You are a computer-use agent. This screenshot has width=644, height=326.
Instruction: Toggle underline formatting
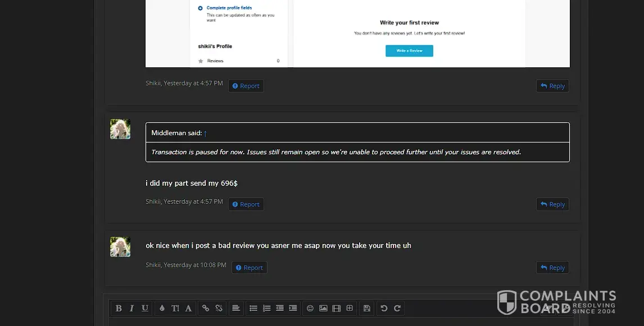[x=145, y=308]
